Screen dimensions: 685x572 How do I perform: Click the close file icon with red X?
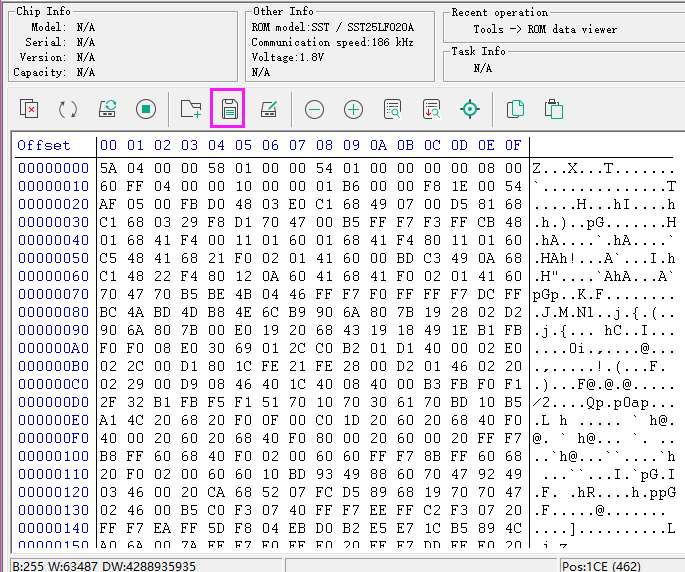[x=29, y=109]
